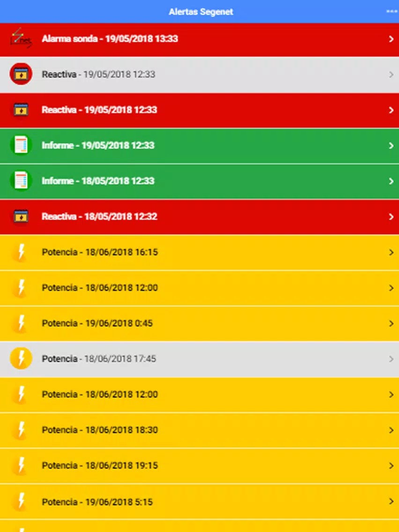Select 'Potencia - 18/06/2018 19:15' text
The height and width of the screenshot is (532, 399).
click(100, 465)
